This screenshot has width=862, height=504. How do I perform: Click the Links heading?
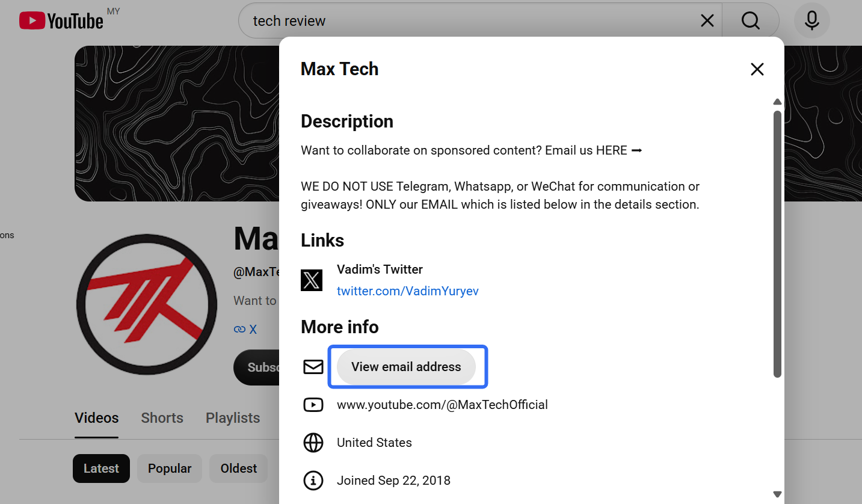coord(322,241)
